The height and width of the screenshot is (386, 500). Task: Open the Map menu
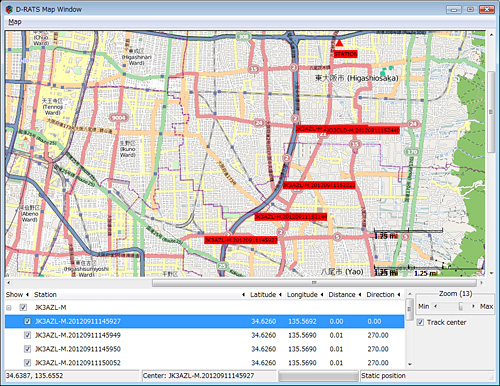[x=15, y=22]
